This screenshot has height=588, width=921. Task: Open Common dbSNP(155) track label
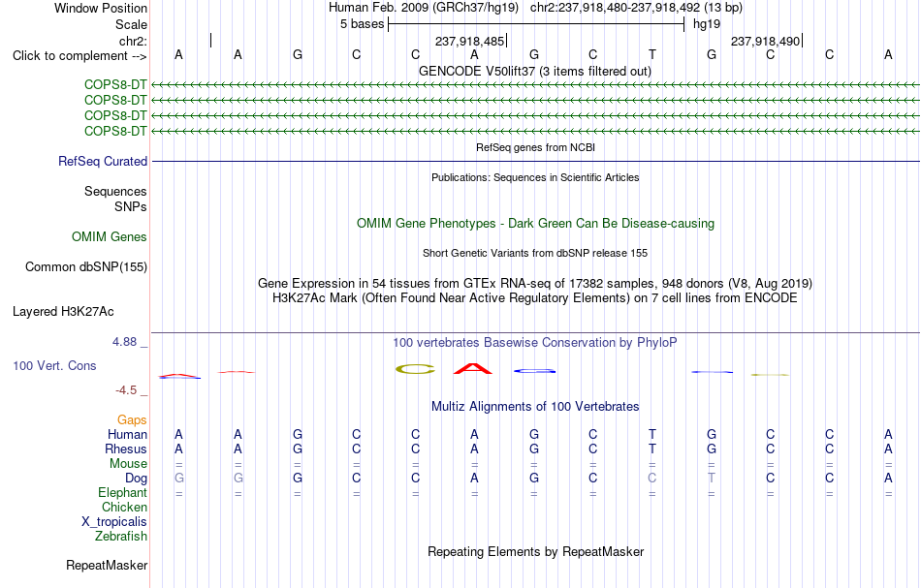(x=86, y=267)
